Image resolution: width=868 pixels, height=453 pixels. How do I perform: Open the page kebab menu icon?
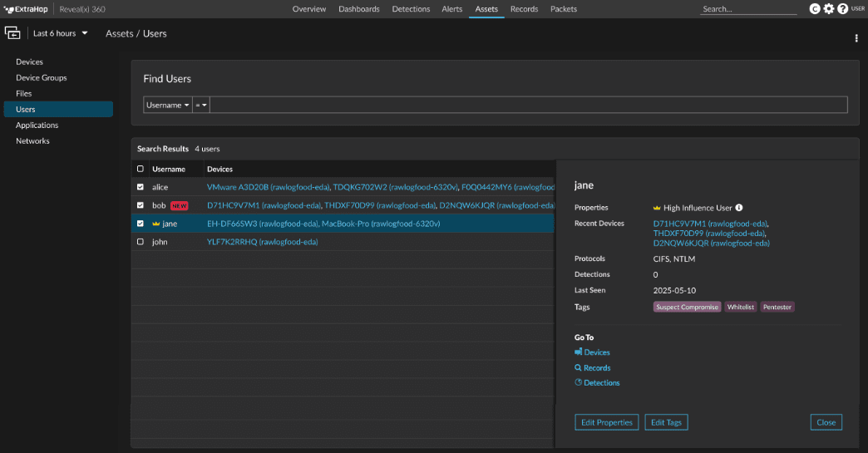[856, 38]
